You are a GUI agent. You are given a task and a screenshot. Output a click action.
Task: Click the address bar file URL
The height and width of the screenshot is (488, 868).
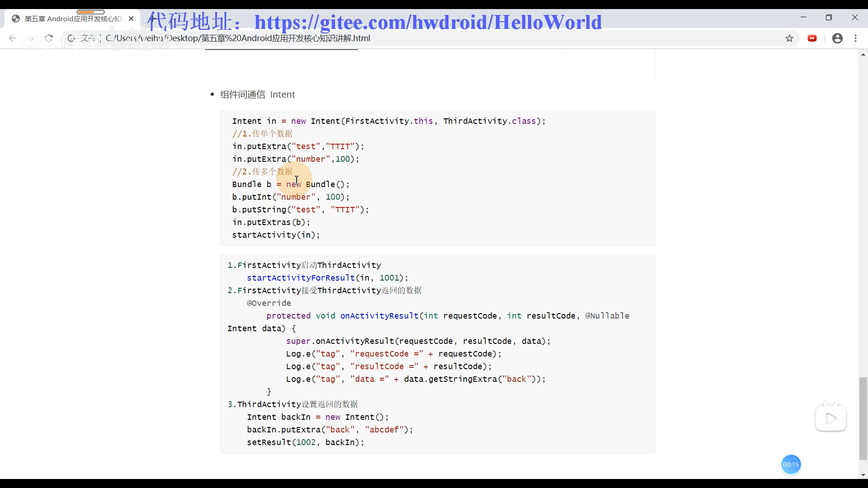tap(238, 38)
